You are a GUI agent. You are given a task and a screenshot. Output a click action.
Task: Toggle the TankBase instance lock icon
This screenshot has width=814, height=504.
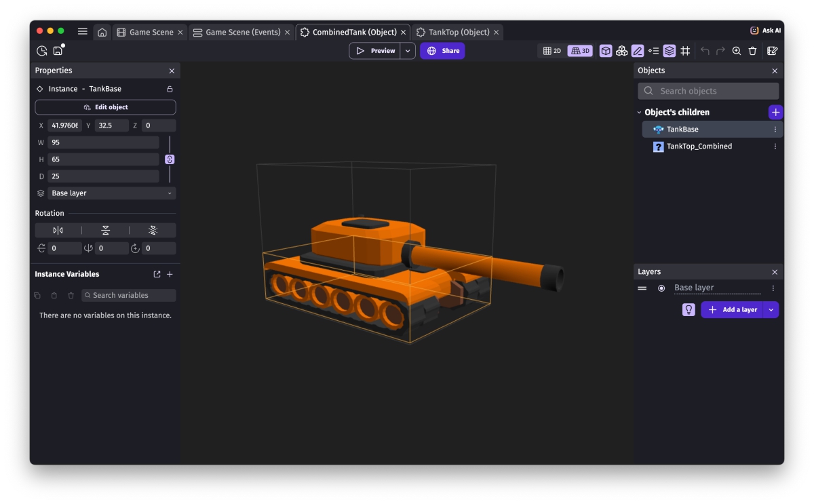pos(170,89)
